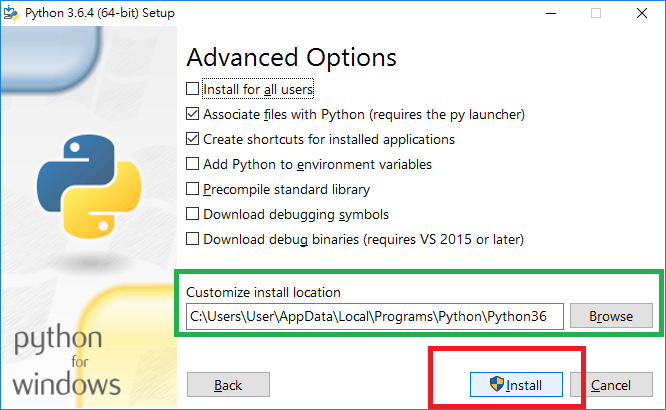Check Add Python to environment variables
Screen dimensions: 666x410
pos(192,164)
